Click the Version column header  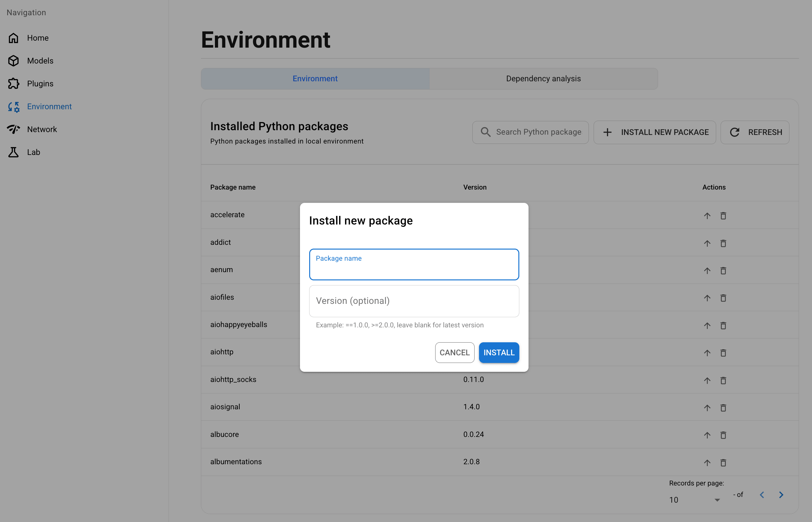pyautogui.click(x=475, y=187)
